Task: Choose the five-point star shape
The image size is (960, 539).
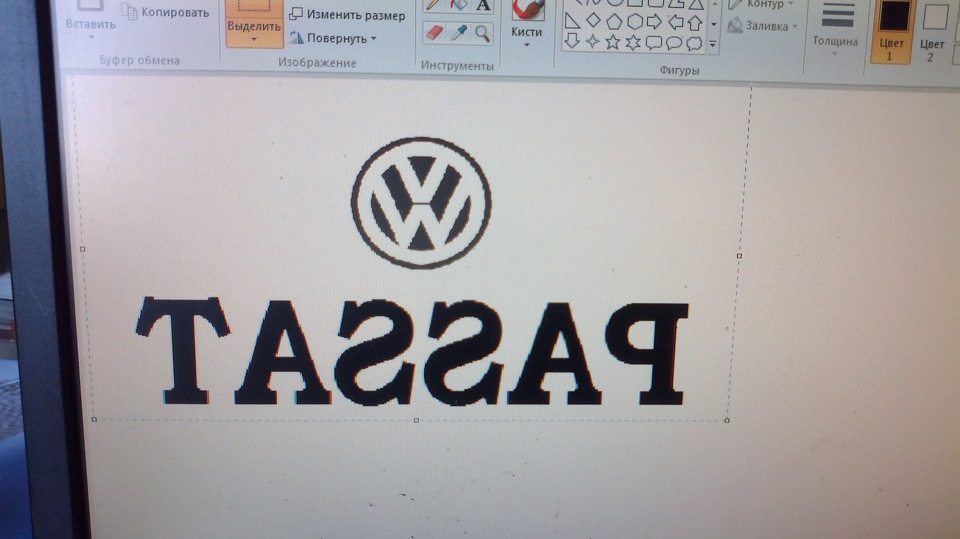Action: coord(612,42)
